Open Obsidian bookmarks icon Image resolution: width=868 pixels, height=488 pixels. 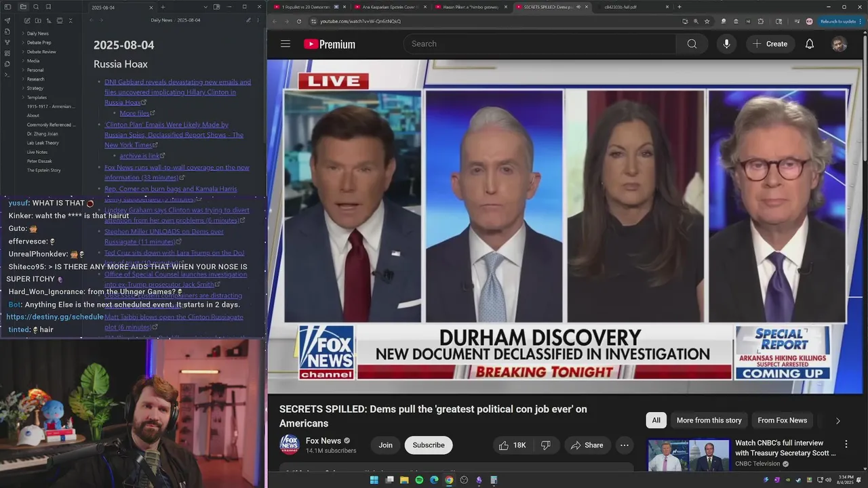click(48, 7)
